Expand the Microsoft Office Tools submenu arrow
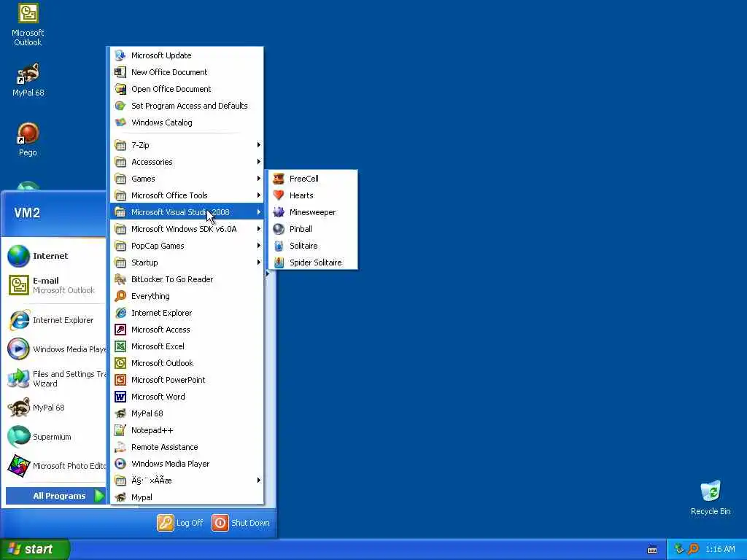 pyautogui.click(x=259, y=195)
